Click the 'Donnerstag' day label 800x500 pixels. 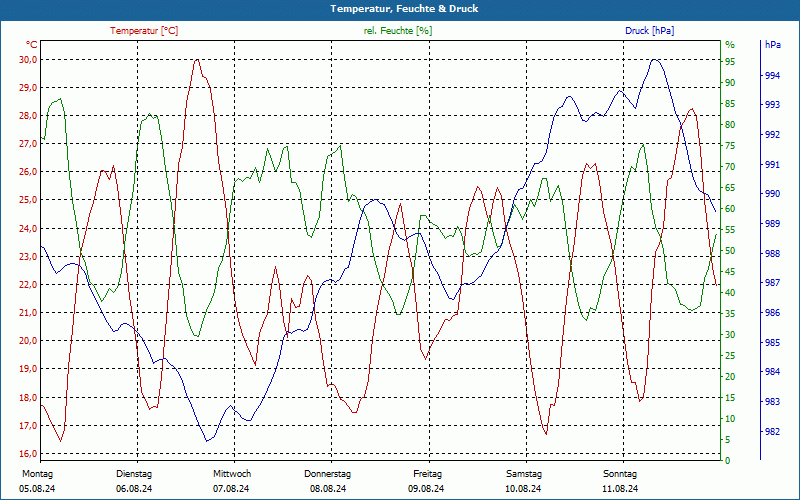tap(328, 474)
